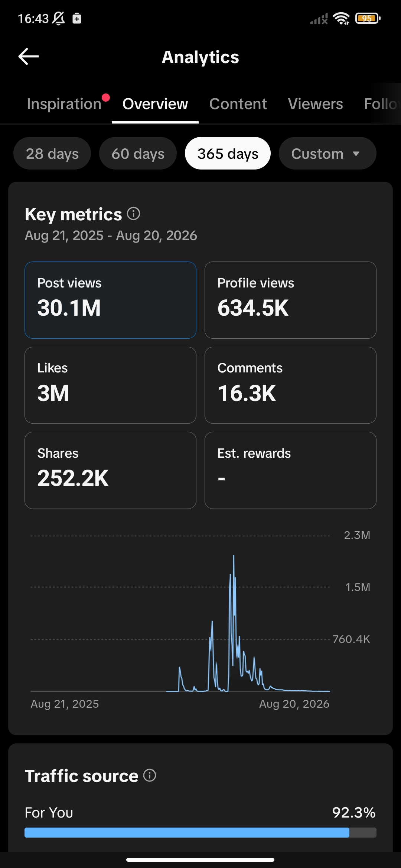Switch to the Inspiration tab
This screenshot has width=401, height=868.
coord(64,104)
